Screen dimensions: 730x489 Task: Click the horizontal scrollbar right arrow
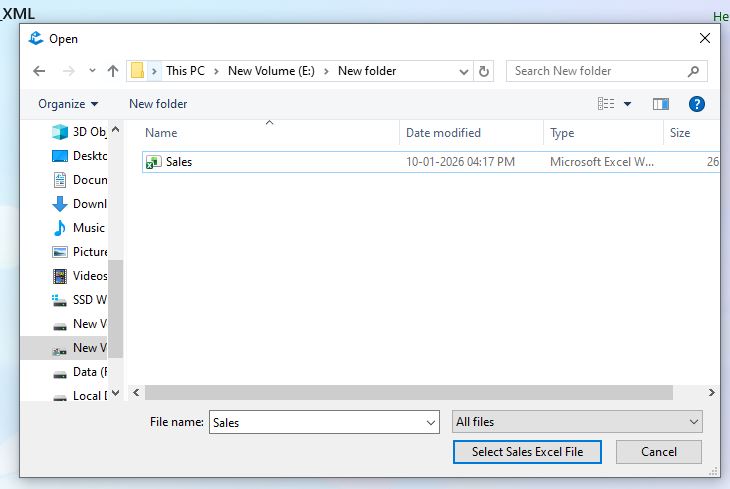tap(711, 393)
